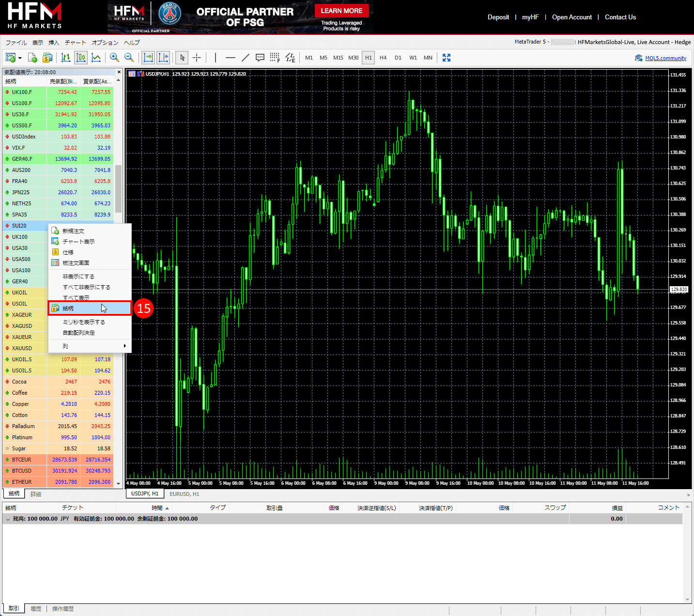Switch to the EURUSD, H1 chart tab
This screenshot has width=694, height=616.
[184, 494]
